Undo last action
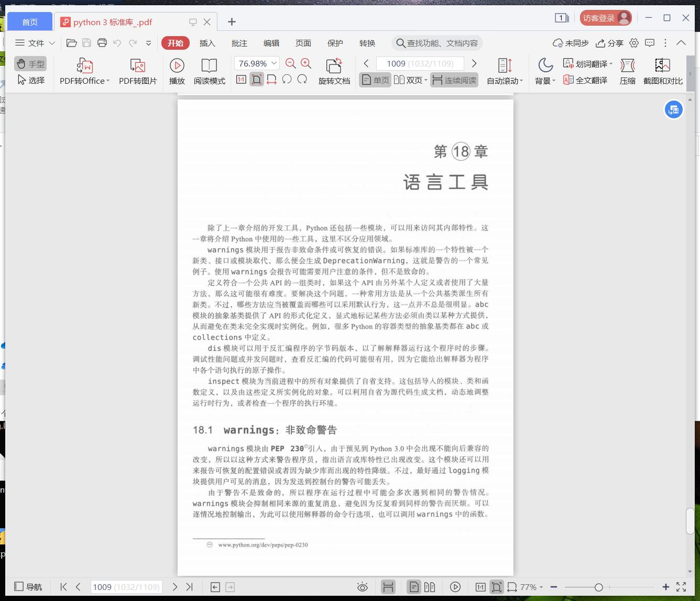700x601 pixels. pos(117,43)
